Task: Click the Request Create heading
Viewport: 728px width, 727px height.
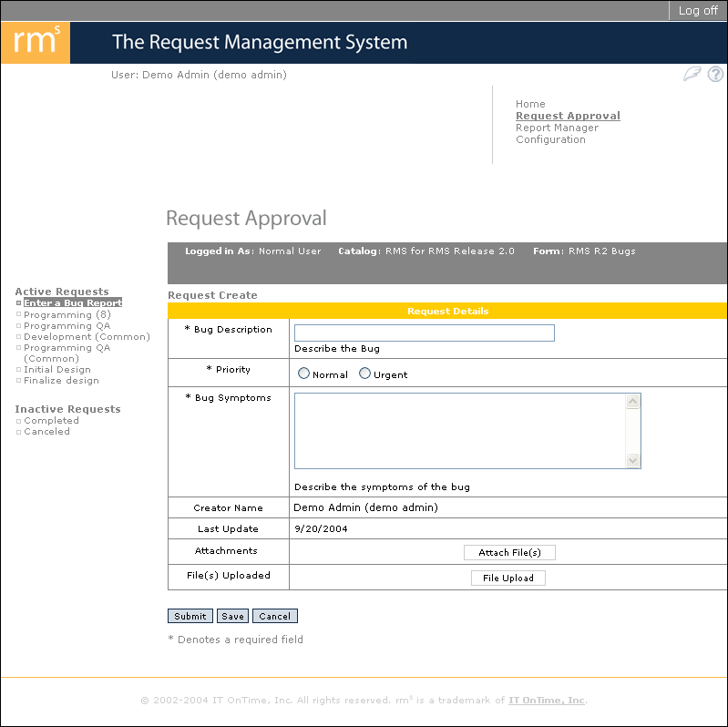Action: pyautogui.click(x=212, y=295)
